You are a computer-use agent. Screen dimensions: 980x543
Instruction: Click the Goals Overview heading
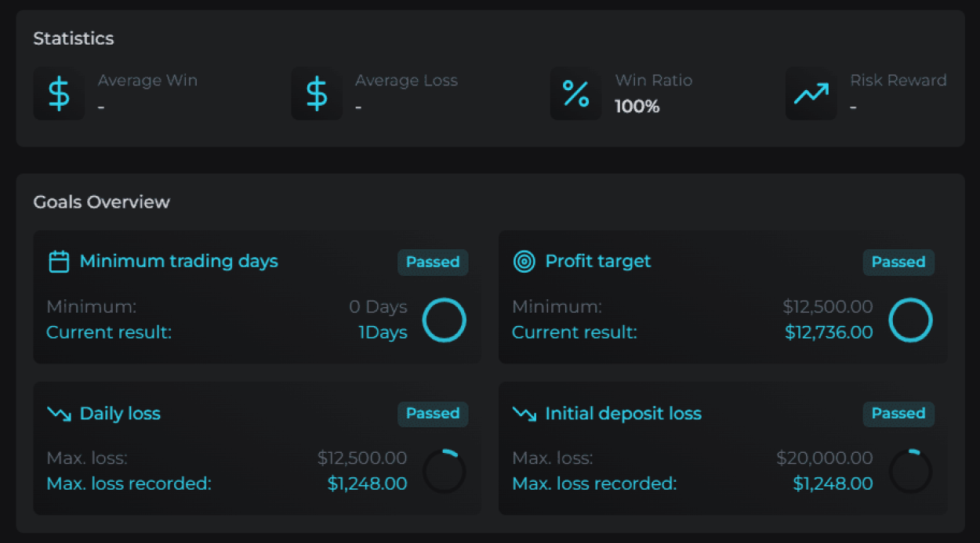tap(101, 202)
